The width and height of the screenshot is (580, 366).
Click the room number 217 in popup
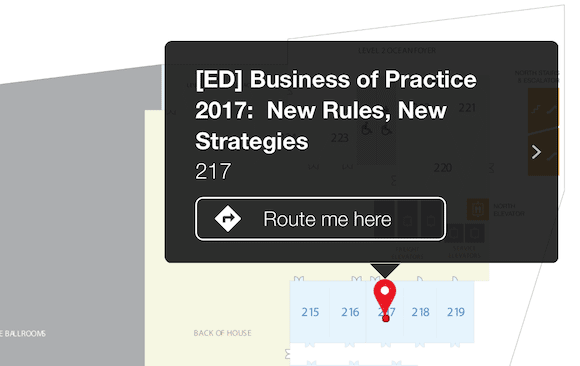(x=213, y=171)
